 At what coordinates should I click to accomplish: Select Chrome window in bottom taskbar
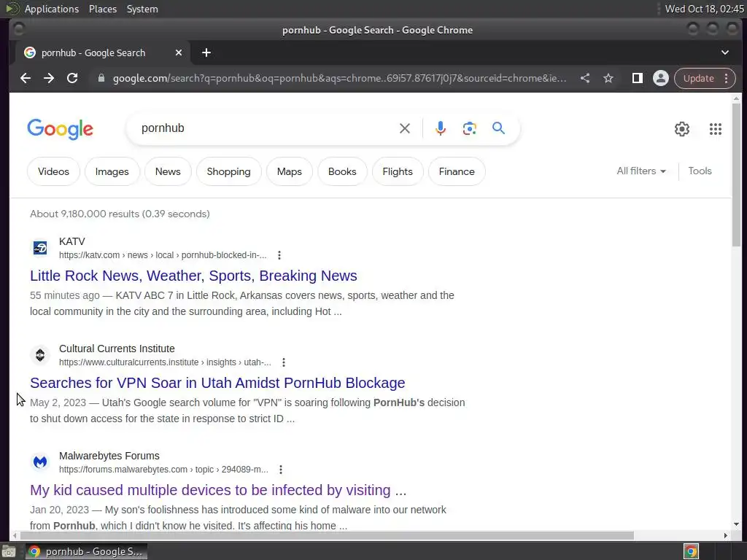point(86,551)
